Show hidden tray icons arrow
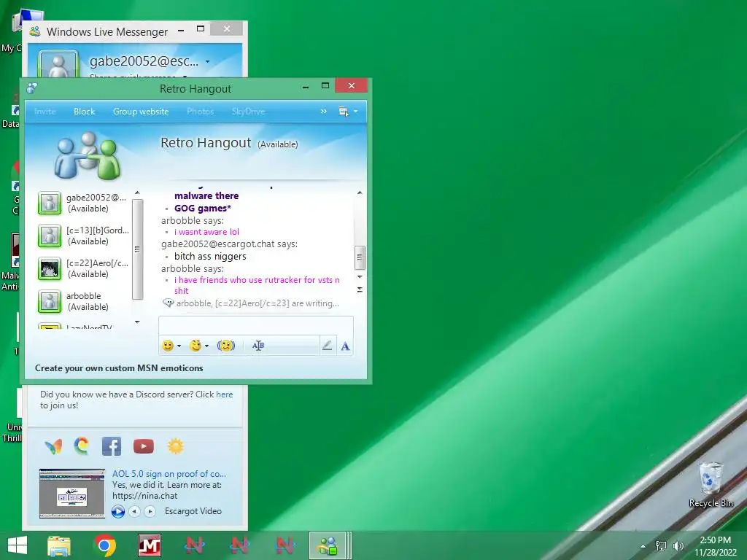 [643, 546]
